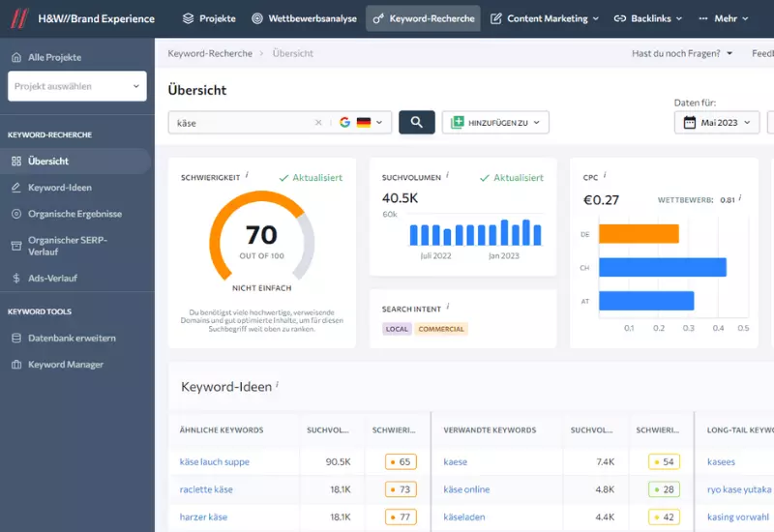
Task: Click the Projekte layers icon
Action: point(188,18)
